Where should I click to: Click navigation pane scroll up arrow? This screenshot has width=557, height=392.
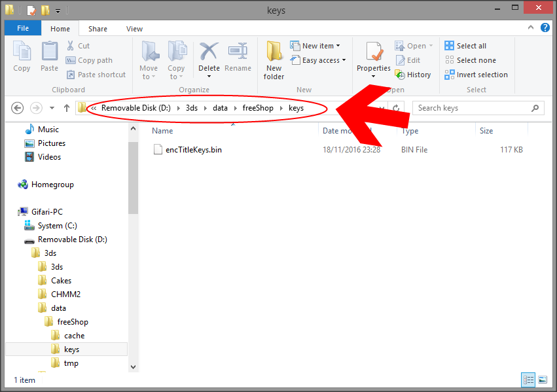pos(134,128)
